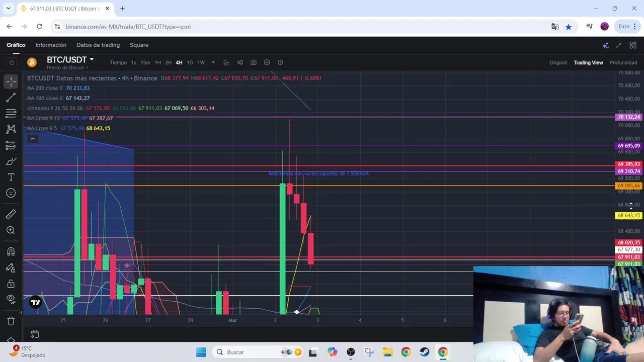
Task: Open the media control playlist icon
Action: coord(590,27)
